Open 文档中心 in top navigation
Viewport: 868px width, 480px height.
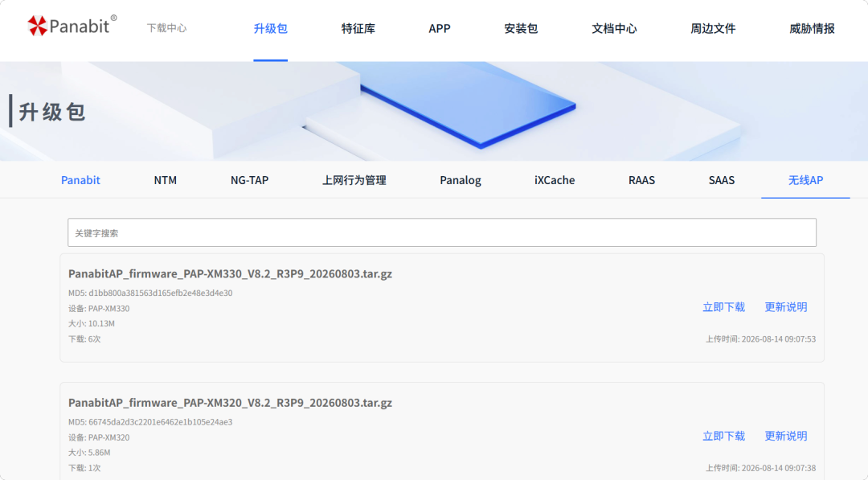(x=614, y=28)
